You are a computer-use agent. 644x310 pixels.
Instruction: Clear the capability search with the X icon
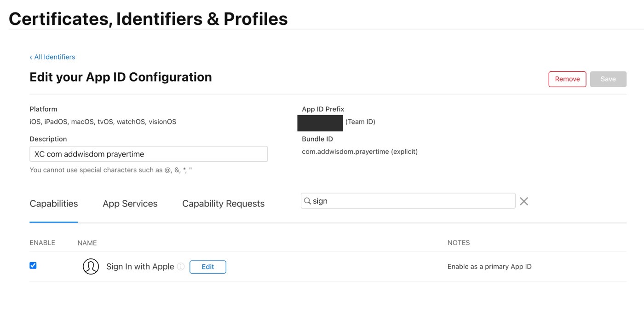[524, 201]
